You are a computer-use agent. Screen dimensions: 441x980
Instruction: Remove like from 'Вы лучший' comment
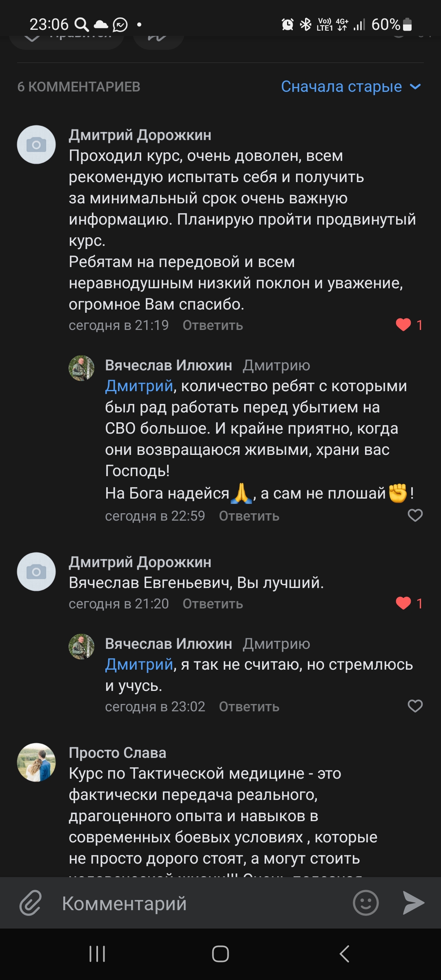pyautogui.click(x=403, y=603)
